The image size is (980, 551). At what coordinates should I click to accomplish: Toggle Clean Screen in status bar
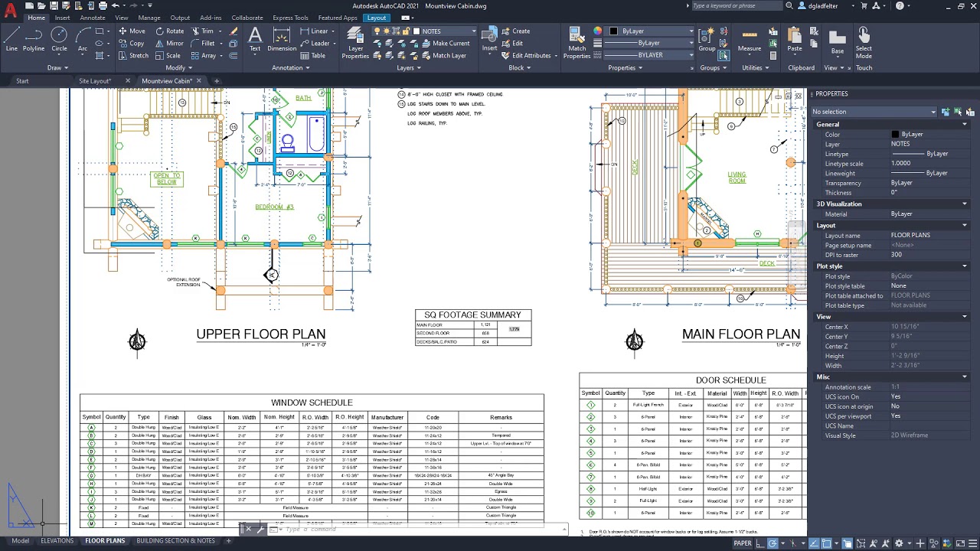960,543
